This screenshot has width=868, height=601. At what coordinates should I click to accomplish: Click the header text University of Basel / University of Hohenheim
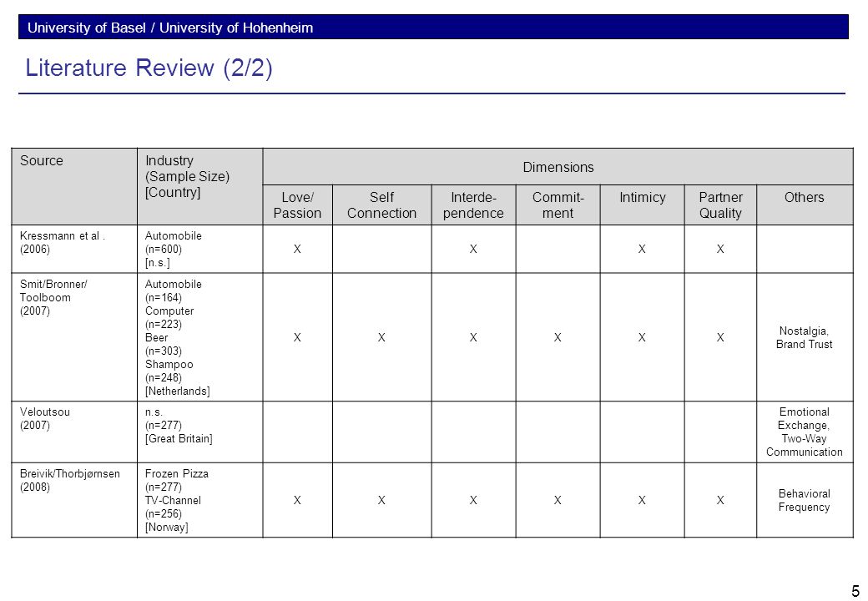[x=170, y=28]
